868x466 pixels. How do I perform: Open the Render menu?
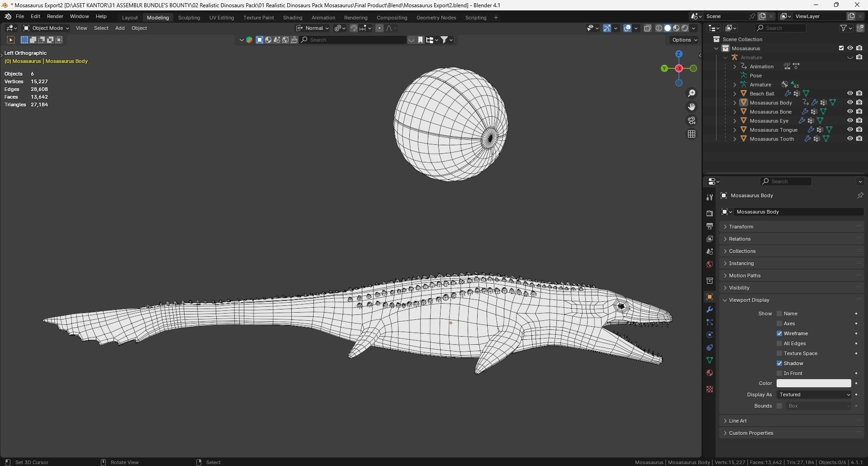[x=55, y=16]
